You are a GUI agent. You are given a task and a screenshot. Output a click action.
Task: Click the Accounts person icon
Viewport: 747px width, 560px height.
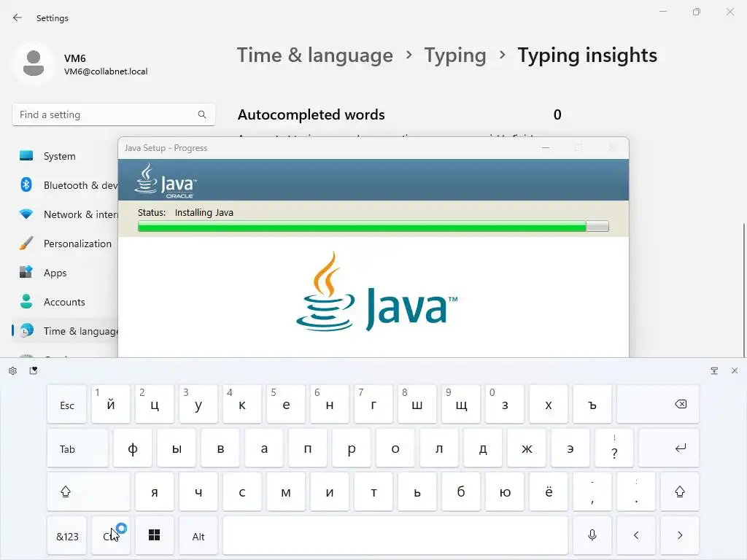26,301
